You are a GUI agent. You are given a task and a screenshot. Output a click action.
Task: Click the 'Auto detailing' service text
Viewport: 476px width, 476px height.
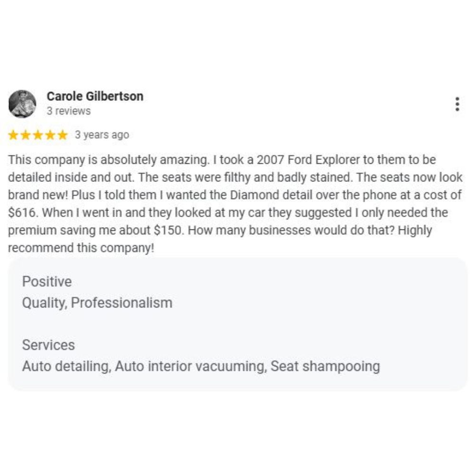pos(65,367)
